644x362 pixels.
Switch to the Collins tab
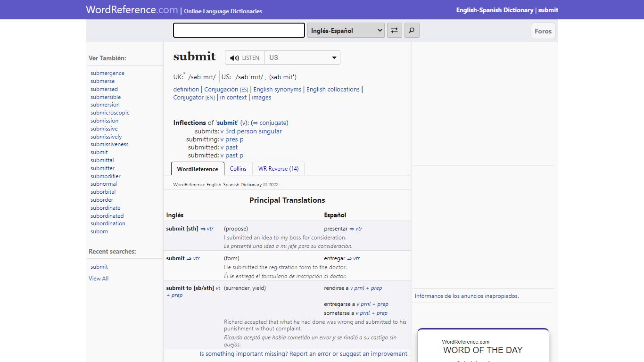238,169
